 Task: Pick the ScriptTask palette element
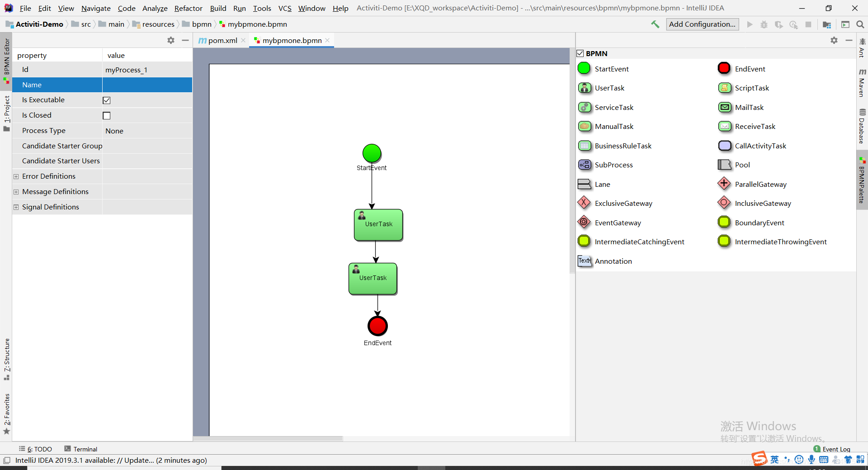[743, 88]
